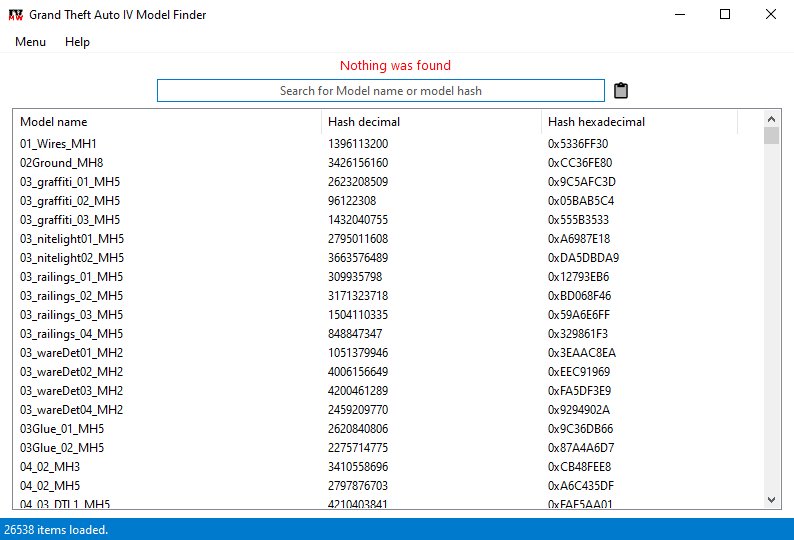Open the Help menu
Viewport: 794px width, 540px height.
(x=77, y=42)
